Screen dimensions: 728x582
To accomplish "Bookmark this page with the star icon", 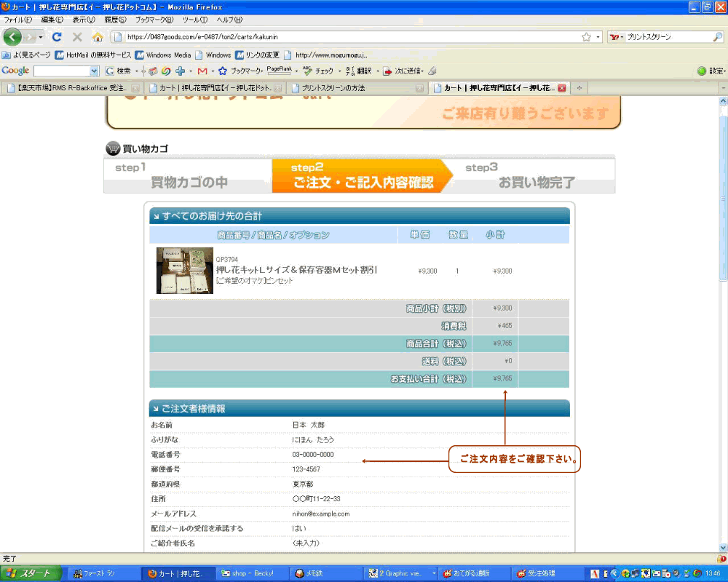I will tap(586, 36).
